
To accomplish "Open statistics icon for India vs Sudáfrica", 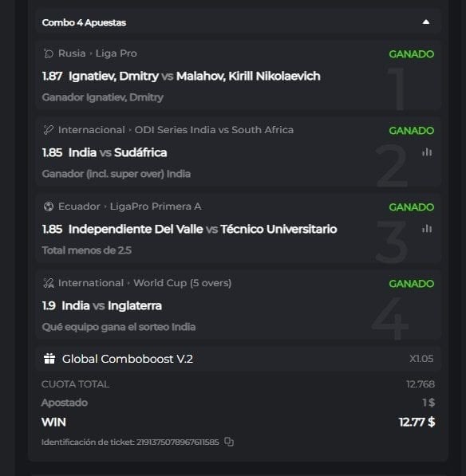I will coord(427,152).
